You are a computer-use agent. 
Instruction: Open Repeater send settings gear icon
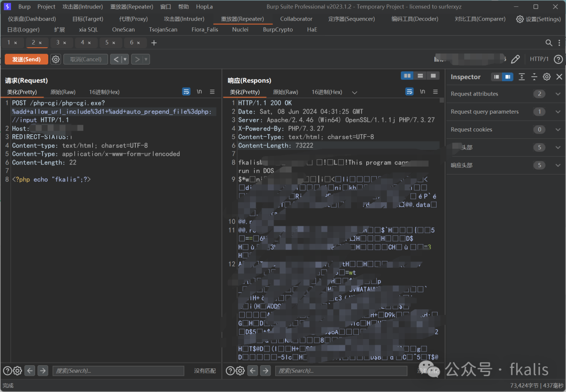pos(56,59)
